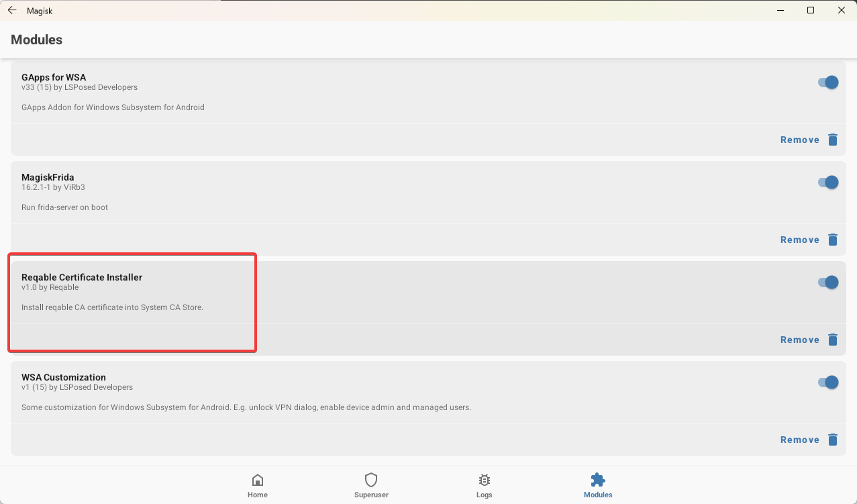Click the trash icon for WSA Customization
This screenshot has height=504, width=857.
point(833,440)
